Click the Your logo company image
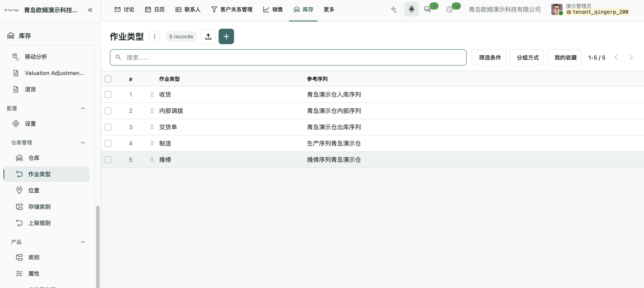Screen dimensions: 644x288 pyautogui.click(x=12, y=10)
